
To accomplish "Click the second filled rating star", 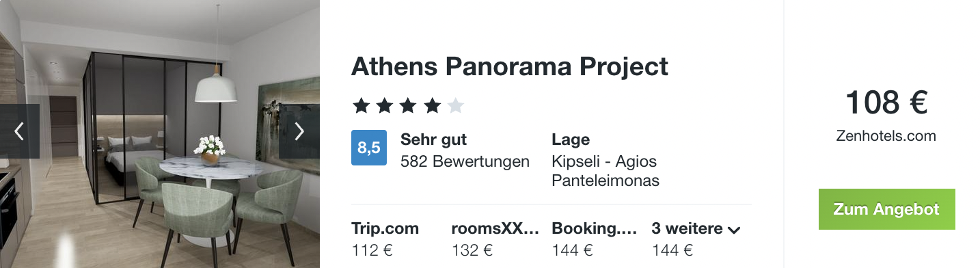I will 384,106.
